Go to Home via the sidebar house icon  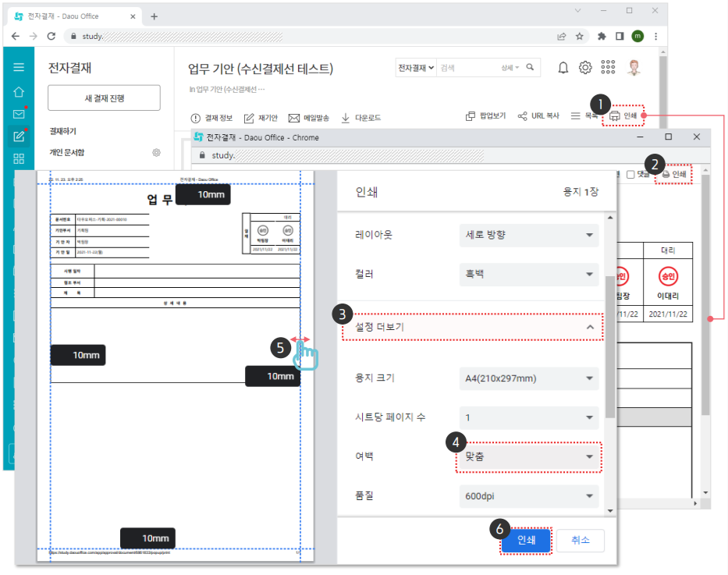coord(19,91)
